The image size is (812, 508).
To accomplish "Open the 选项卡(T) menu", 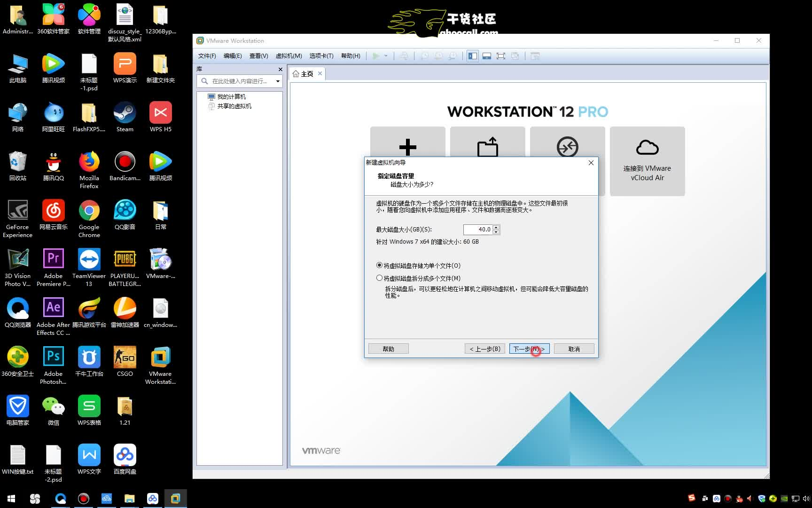I will click(321, 56).
